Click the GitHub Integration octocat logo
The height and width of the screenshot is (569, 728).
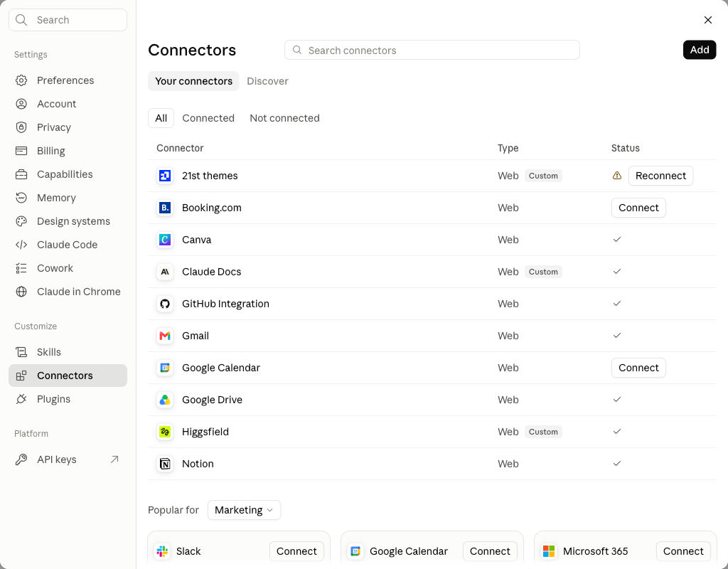click(x=165, y=304)
